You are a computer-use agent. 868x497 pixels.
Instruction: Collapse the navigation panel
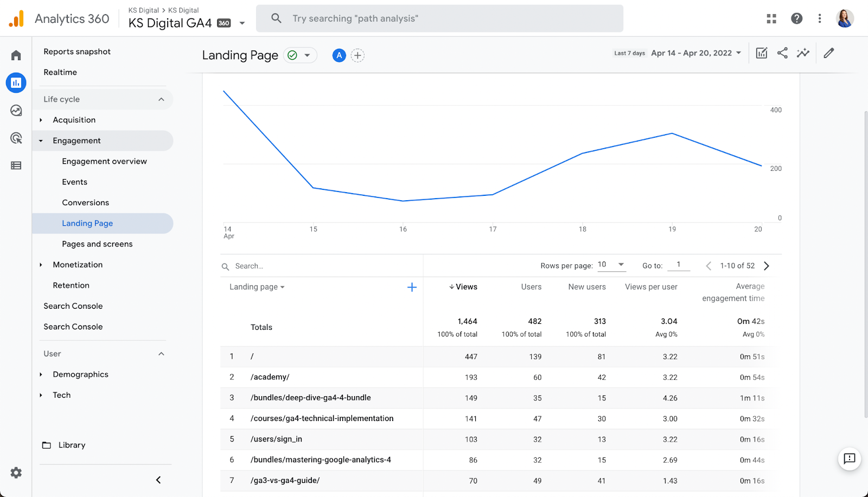tap(158, 480)
